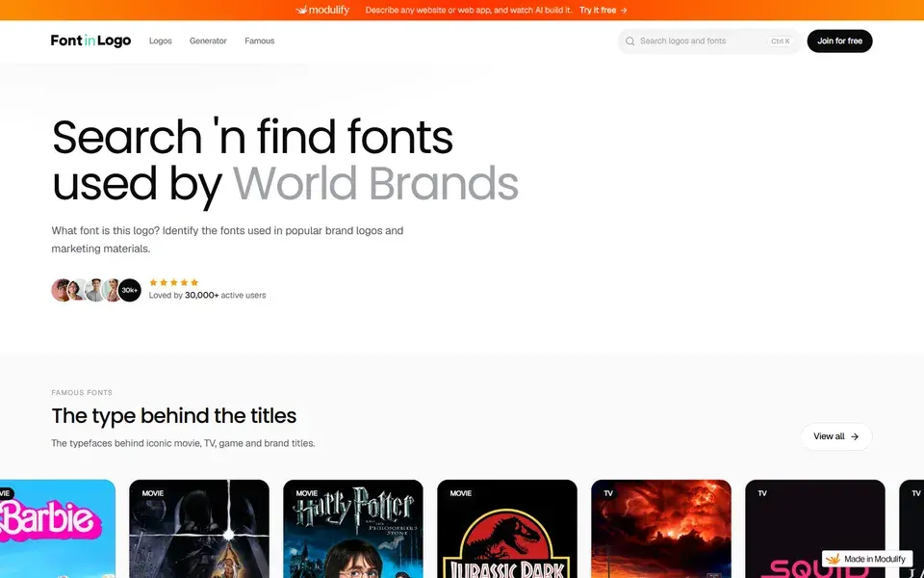Click the View all button
The image size is (924, 578).
(x=836, y=436)
